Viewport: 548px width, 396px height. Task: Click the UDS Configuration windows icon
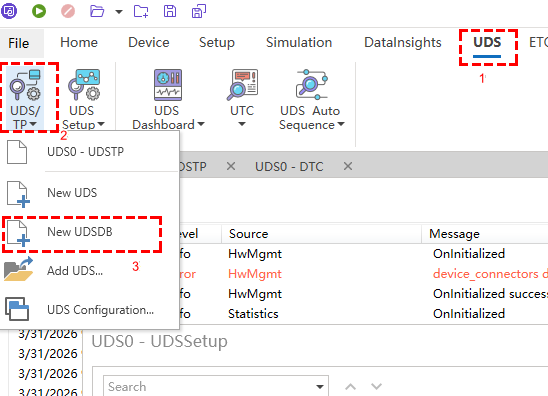pos(17,309)
